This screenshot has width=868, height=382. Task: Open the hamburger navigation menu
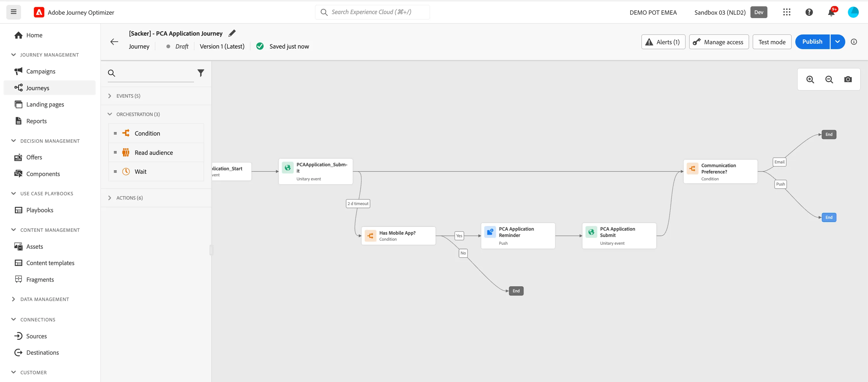[14, 12]
